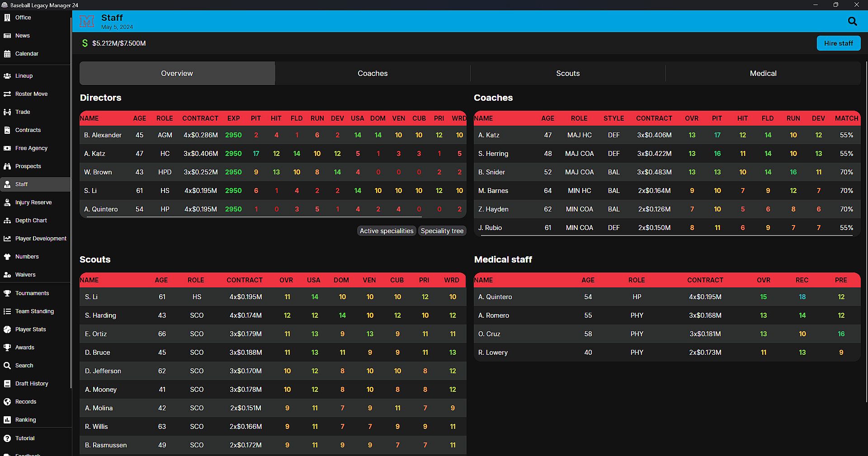This screenshot has width=868, height=456.
Task: Open the Speciality tree button
Action: coord(442,231)
